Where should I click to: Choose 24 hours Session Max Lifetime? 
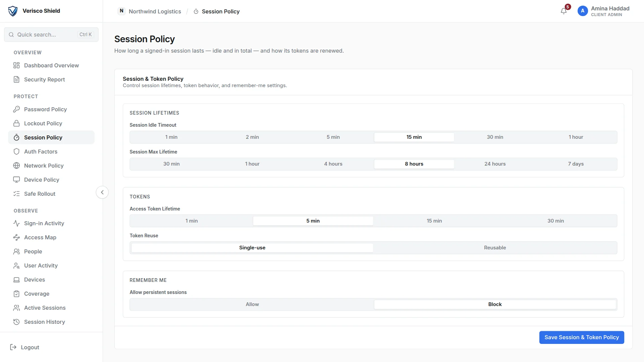click(x=495, y=164)
